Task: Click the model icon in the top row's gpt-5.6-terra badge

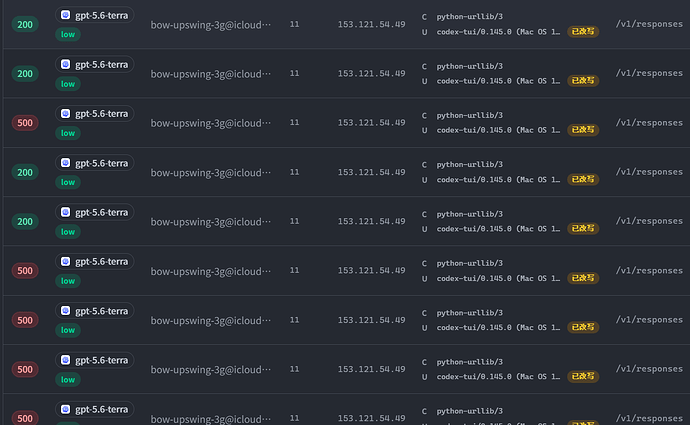Action: [66, 15]
